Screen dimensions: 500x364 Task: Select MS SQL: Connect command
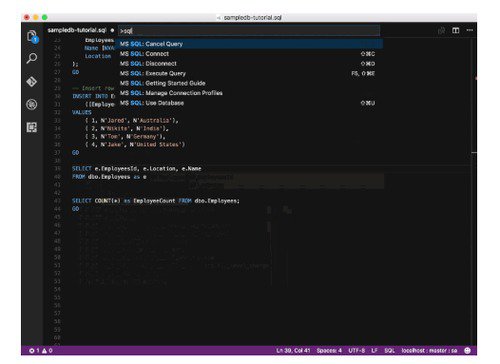pos(249,54)
